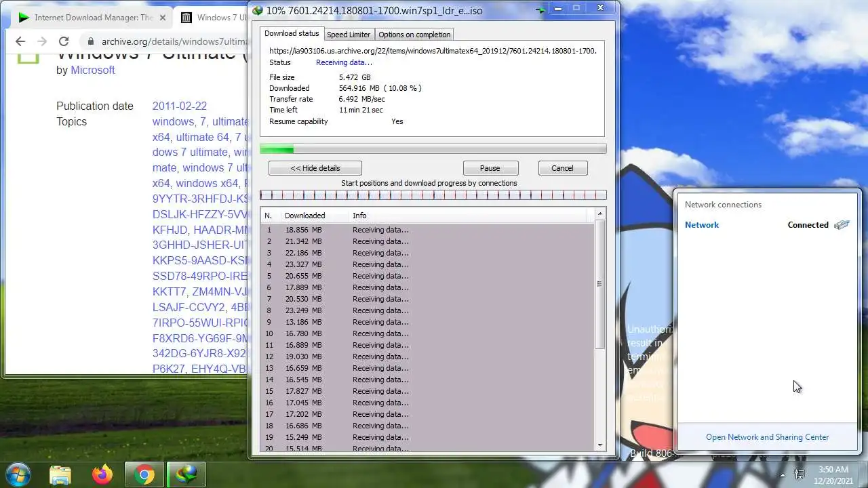Click the network icon in system tray
This screenshot has height=488, width=868.
(800, 474)
